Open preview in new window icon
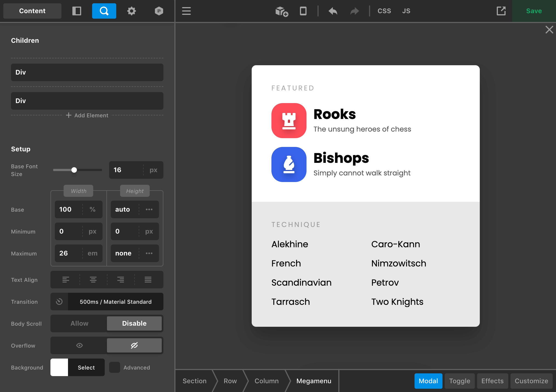 click(501, 11)
